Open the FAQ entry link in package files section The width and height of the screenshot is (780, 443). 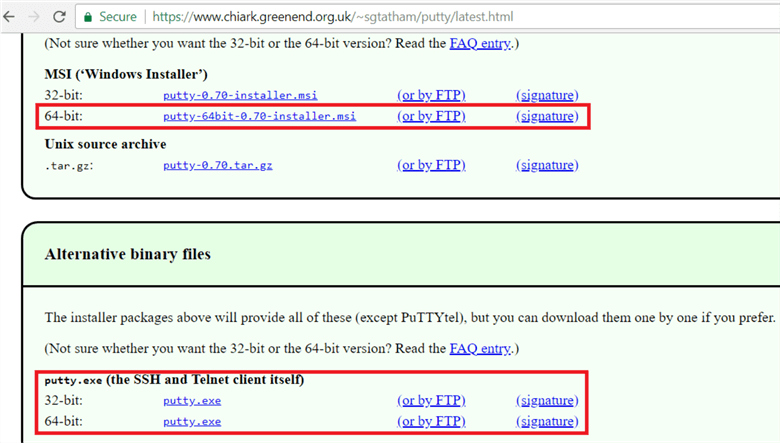[480, 44]
